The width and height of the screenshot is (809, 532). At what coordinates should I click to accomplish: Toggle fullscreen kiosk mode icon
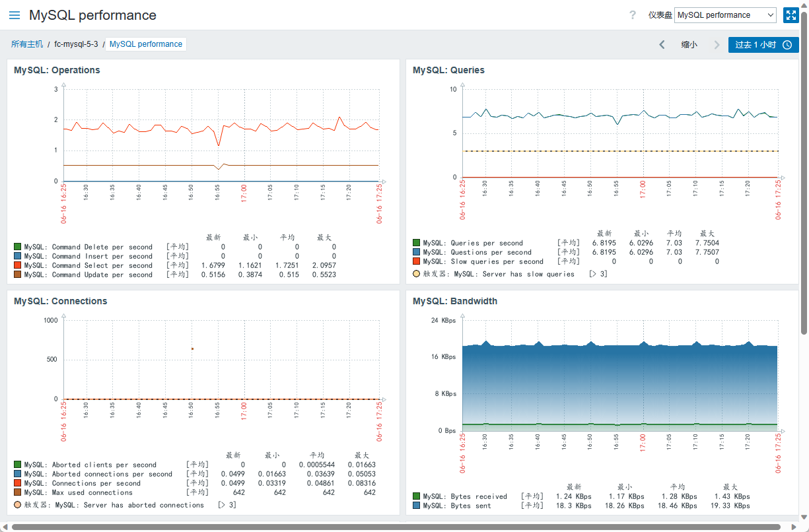(x=791, y=15)
